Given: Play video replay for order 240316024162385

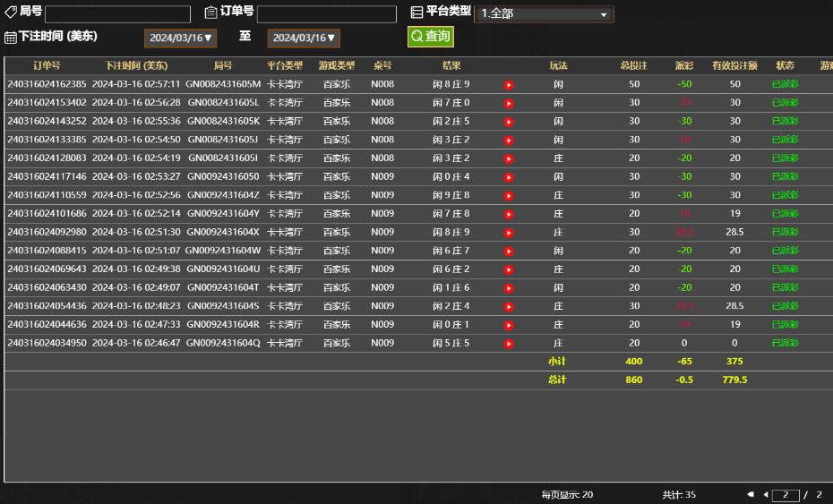Looking at the screenshot, I should [x=509, y=85].
